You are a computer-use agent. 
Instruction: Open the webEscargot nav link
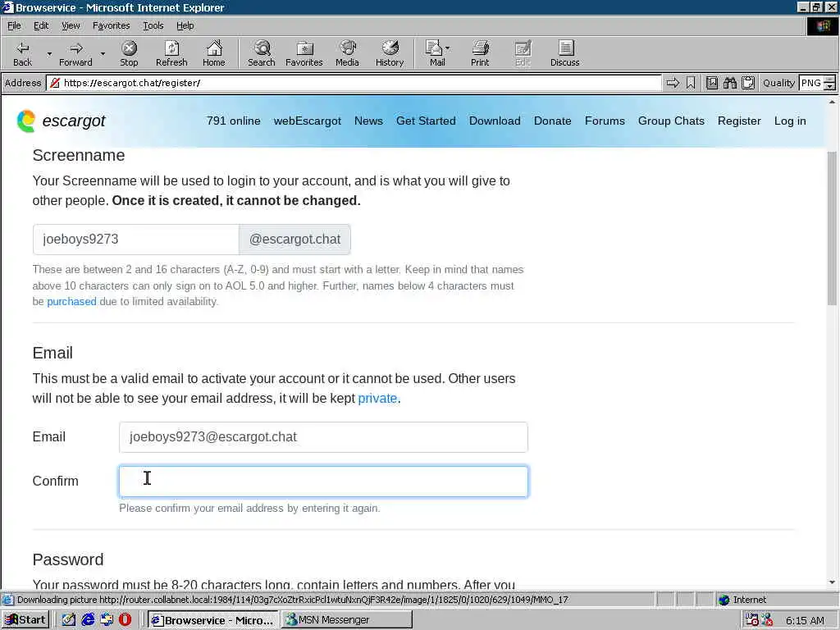(x=307, y=121)
